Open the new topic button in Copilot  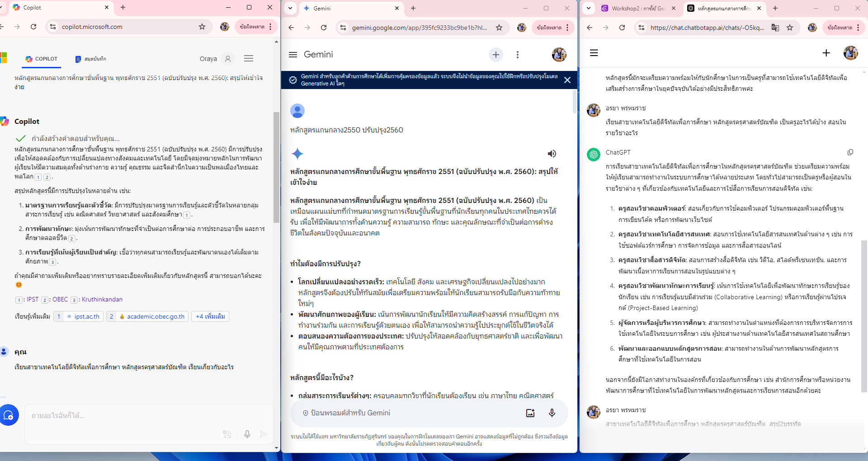click(9, 415)
